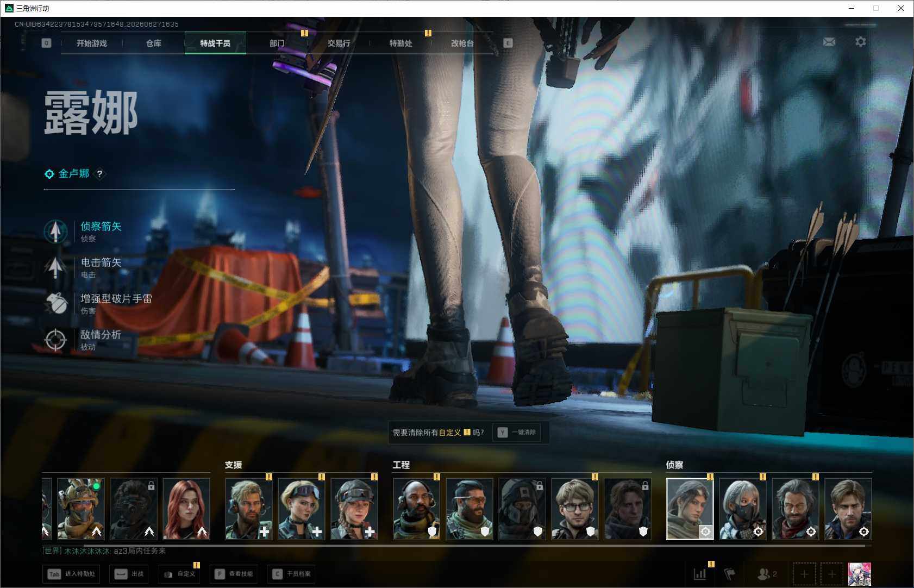Open the 部门 tab
This screenshot has width=914, height=588.
[277, 43]
